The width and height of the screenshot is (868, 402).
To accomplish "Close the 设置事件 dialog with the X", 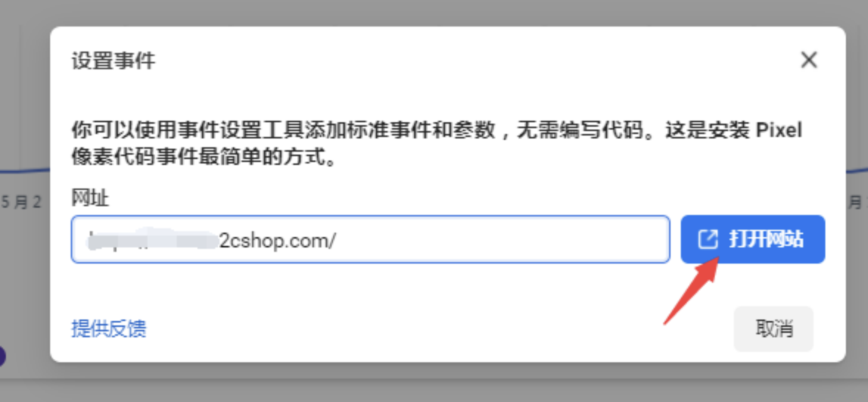I will pyautogui.click(x=809, y=60).
